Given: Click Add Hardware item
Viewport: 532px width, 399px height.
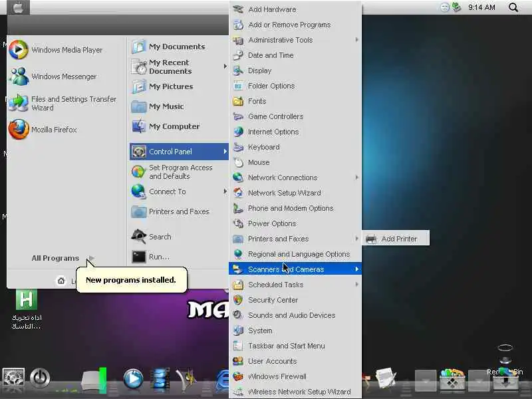Looking at the screenshot, I should 295,9.
